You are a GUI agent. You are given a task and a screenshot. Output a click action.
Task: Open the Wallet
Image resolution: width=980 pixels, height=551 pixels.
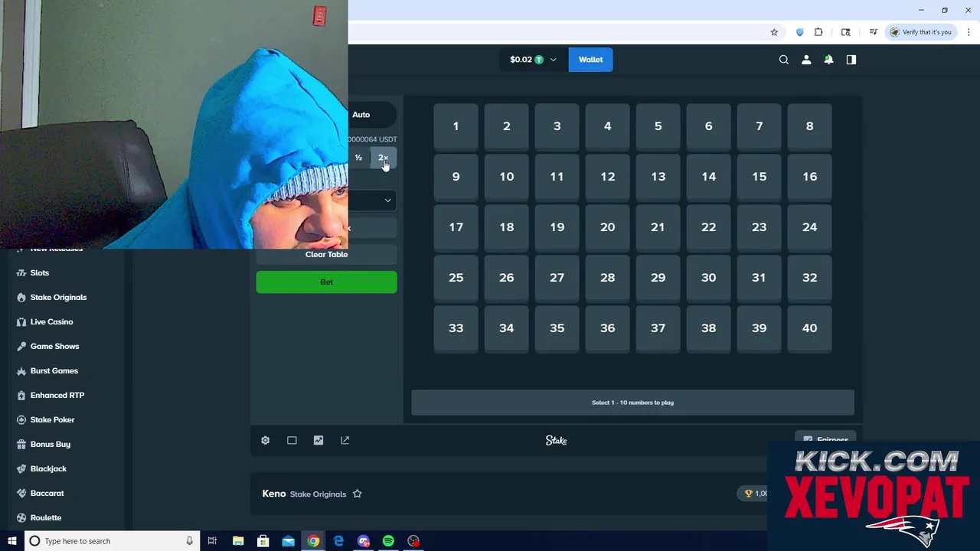click(x=590, y=60)
